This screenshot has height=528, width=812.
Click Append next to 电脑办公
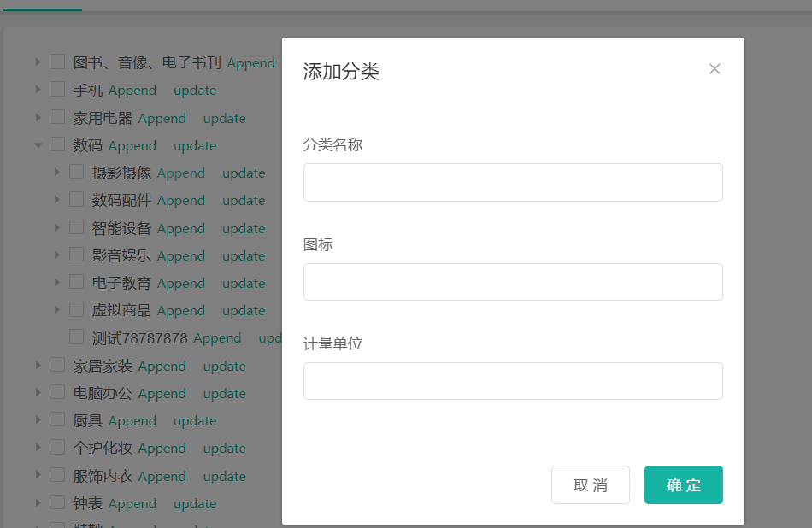(162, 394)
